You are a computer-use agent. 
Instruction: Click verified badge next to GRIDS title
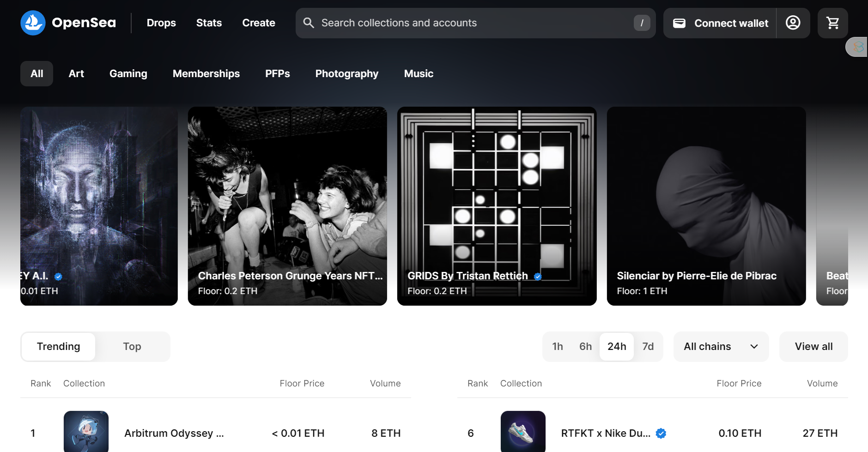click(x=538, y=277)
